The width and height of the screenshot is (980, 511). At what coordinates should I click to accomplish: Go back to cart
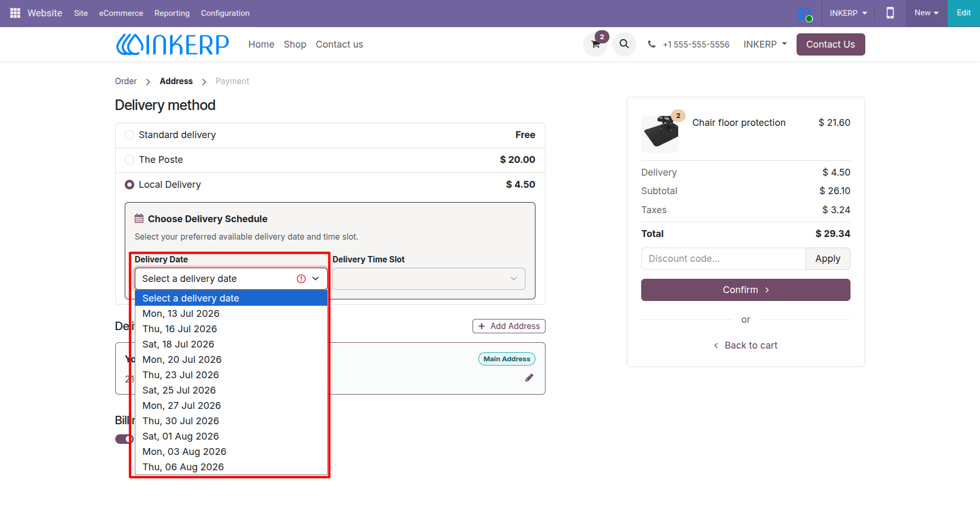745,345
